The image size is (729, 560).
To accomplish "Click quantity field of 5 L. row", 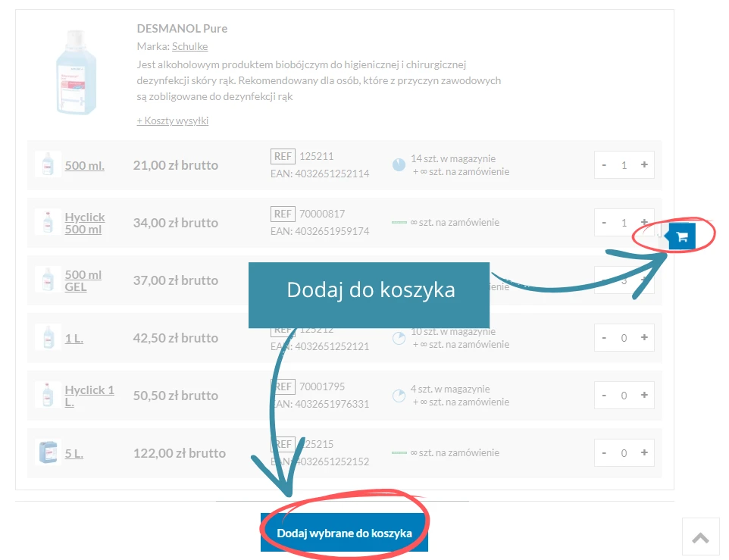I will (x=624, y=453).
